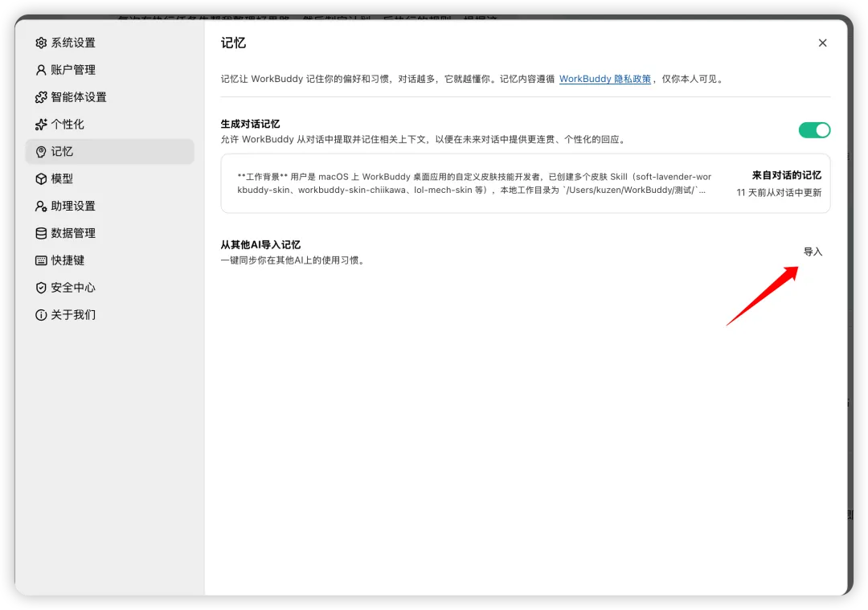
Task: Click the 生成对话记忆 heading
Action: click(x=250, y=124)
